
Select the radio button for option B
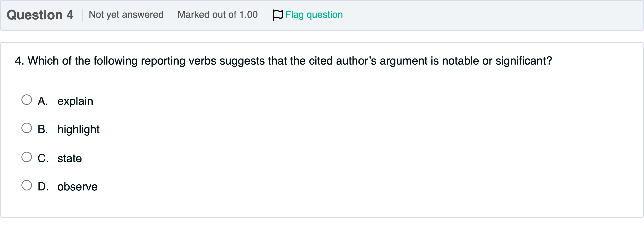[27, 128]
